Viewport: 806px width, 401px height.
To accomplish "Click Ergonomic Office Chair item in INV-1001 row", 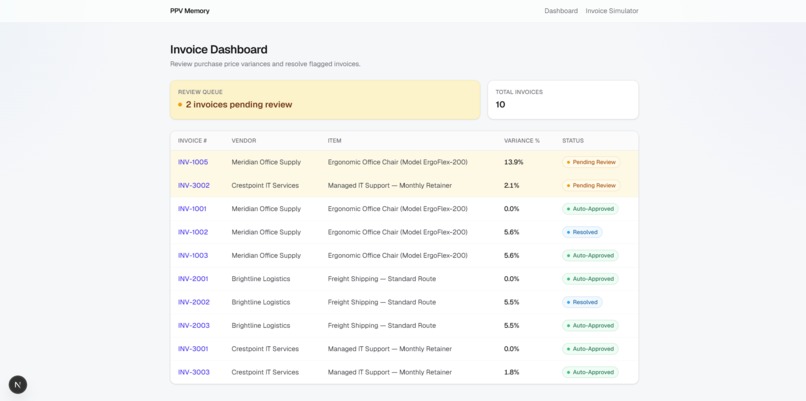I will pos(398,209).
